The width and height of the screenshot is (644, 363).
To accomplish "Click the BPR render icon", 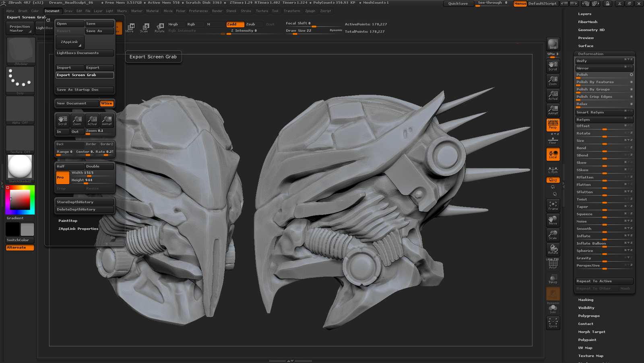I will 553,44.
